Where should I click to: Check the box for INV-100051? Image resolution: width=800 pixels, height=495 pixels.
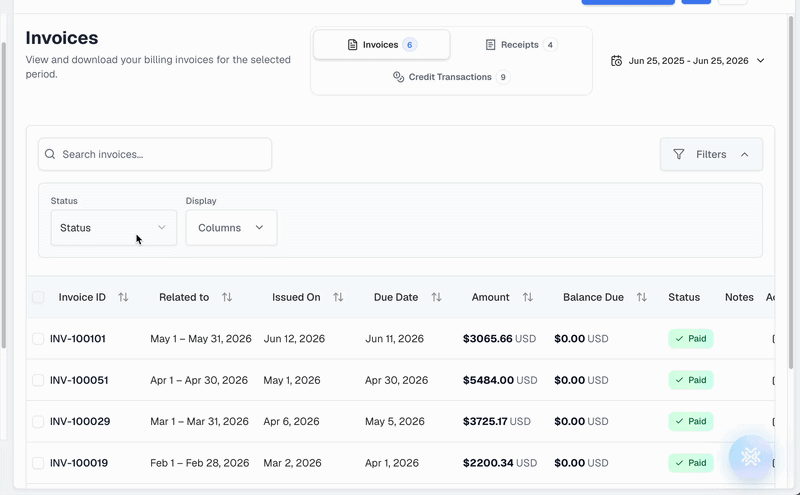click(38, 380)
